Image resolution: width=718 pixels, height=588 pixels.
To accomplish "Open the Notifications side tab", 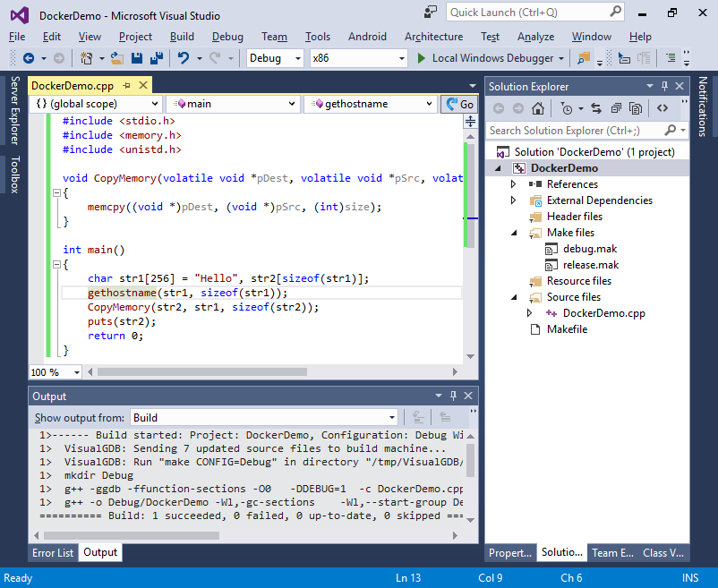I will coord(703,107).
